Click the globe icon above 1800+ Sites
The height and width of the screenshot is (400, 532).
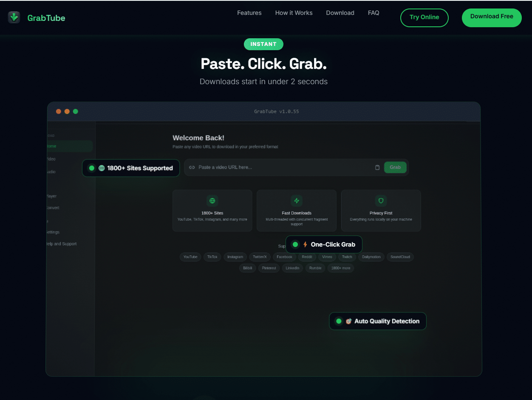212,201
